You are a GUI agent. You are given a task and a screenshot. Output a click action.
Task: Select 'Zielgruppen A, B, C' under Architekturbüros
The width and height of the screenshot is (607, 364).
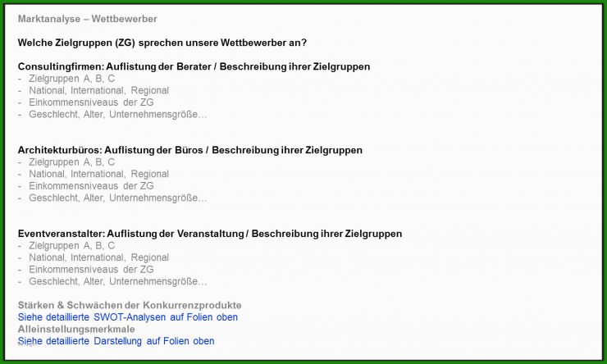pyautogui.click(x=71, y=162)
